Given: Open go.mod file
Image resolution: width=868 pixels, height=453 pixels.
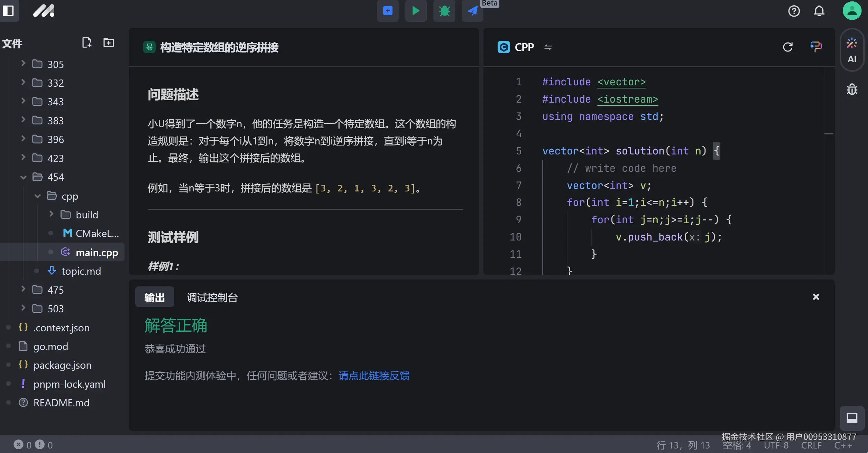Looking at the screenshot, I should tap(43, 346).
